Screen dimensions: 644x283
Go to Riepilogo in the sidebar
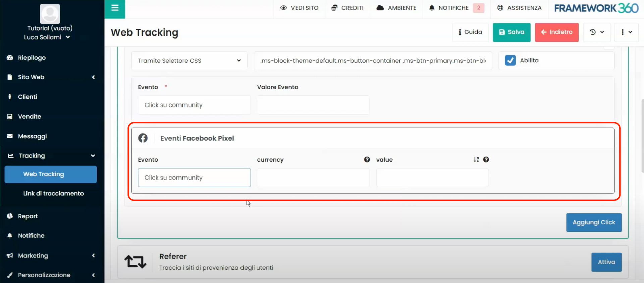[32, 58]
